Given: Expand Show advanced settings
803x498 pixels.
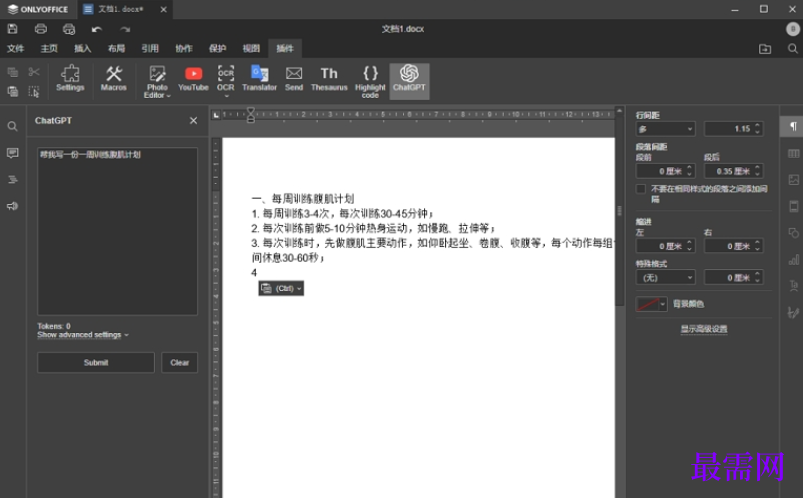Looking at the screenshot, I should pos(83,335).
